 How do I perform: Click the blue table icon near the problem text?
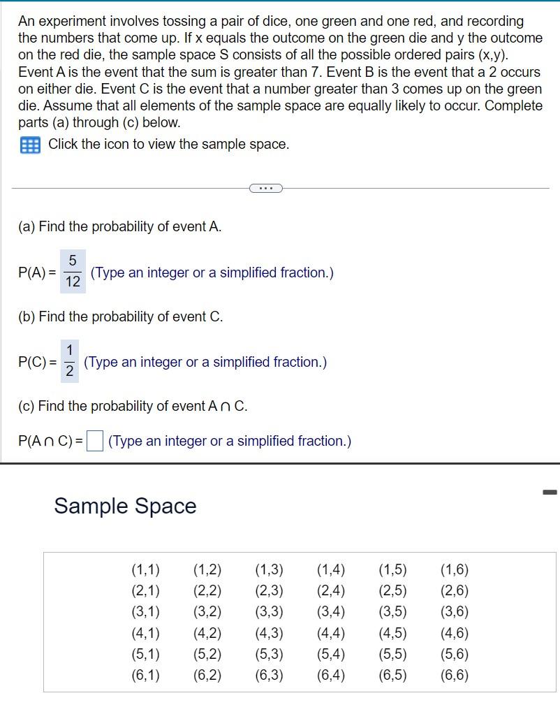[31, 144]
